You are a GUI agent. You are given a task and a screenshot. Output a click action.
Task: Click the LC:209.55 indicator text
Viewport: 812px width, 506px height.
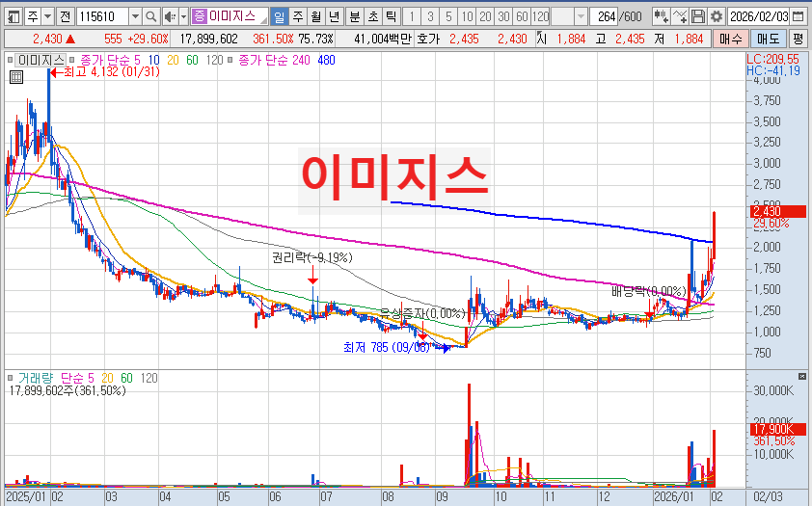point(773,59)
